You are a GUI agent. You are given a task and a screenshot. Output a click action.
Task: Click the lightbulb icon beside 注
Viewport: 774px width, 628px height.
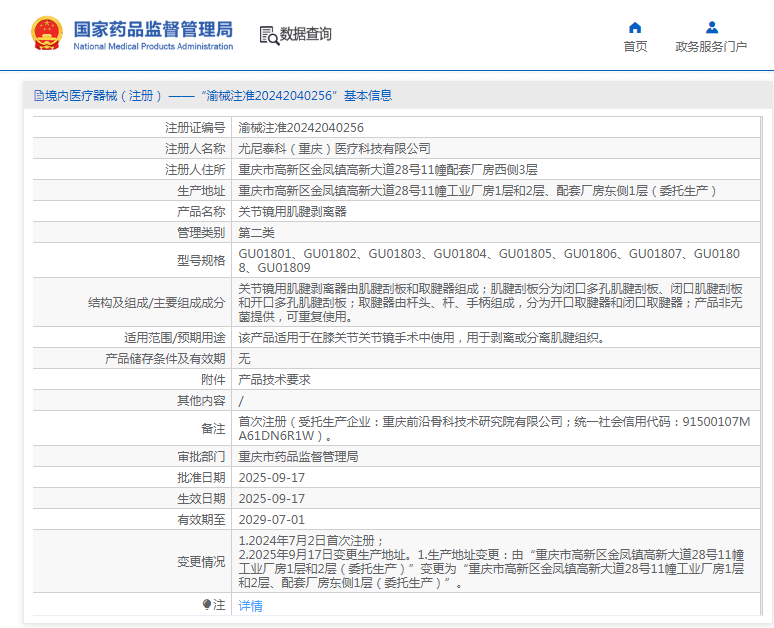pos(208,604)
